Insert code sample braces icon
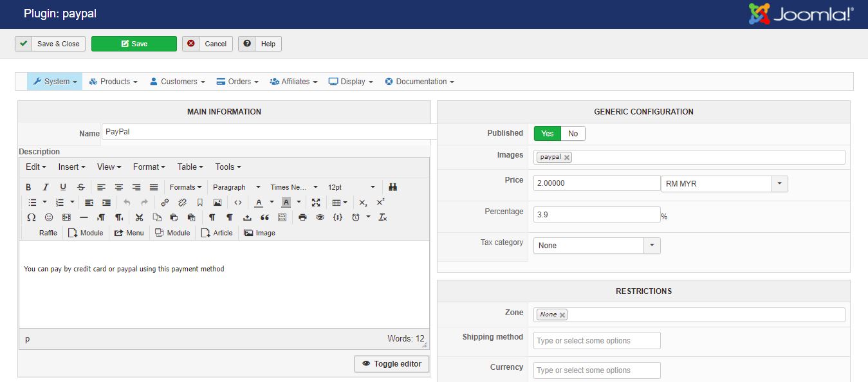This screenshot has width=868, height=382. click(338, 217)
